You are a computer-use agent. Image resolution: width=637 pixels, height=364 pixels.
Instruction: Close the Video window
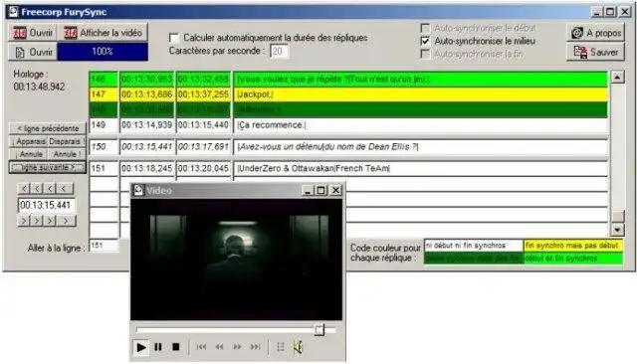pos(335,190)
